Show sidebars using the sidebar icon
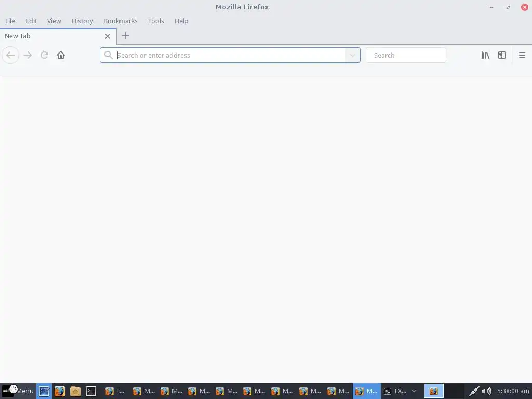 pyautogui.click(x=502, y=55)
